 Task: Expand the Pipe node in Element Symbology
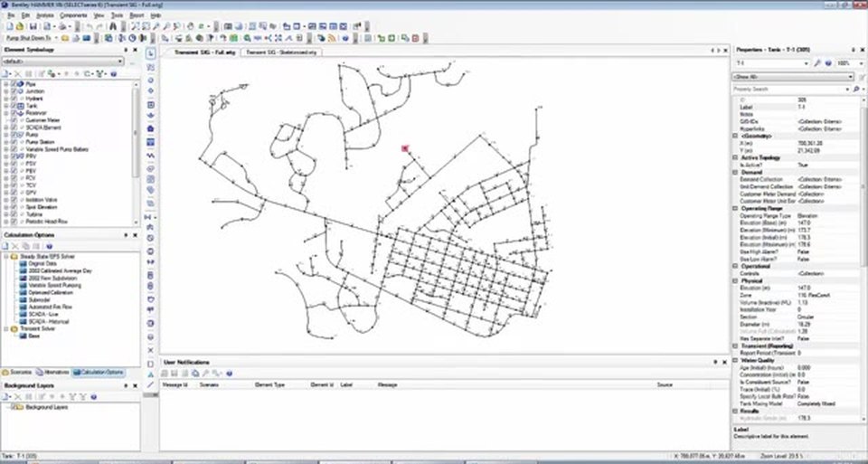pos(6,84)
